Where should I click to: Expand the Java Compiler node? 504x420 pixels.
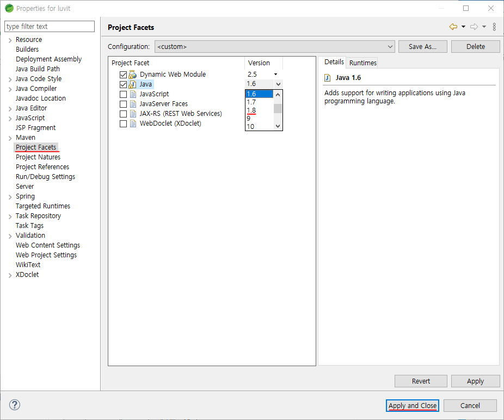pyautogui.click(x=10, y=89)
